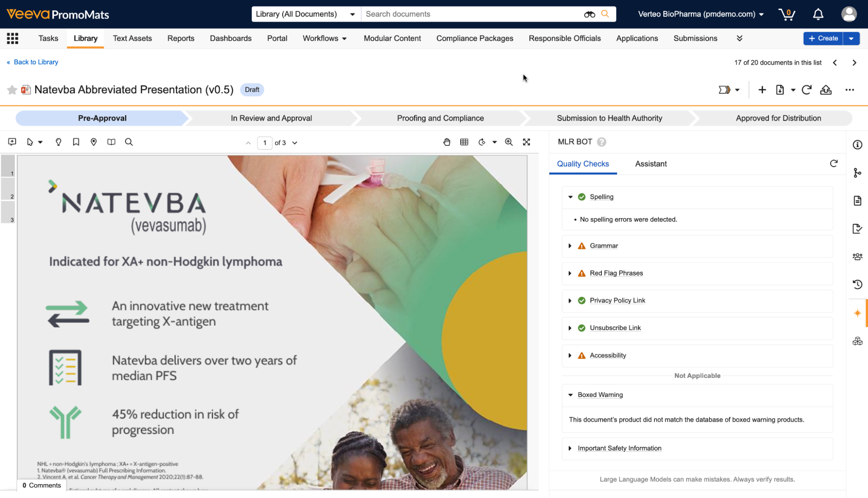The image size is (868, 498).
Task: Collapse the Spelling check section
Action: [571, 197]
